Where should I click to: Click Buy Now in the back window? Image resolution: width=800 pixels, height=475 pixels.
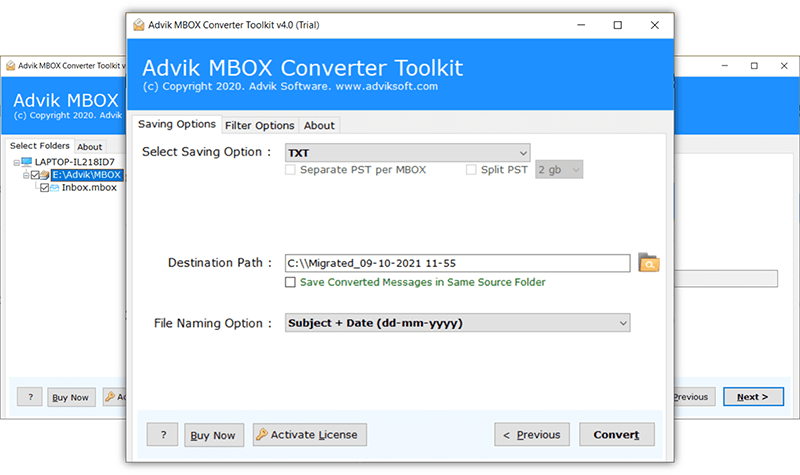[71, 397]
